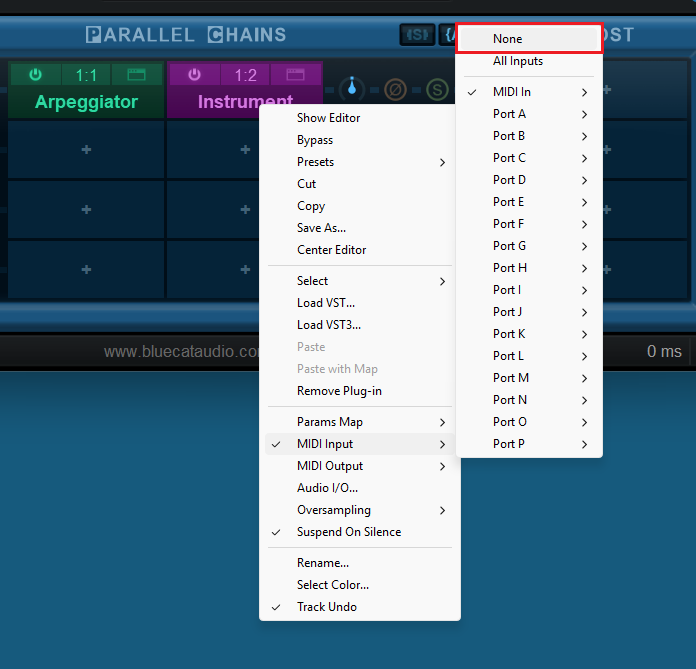Expand the Port J submenu

[529, 312]
